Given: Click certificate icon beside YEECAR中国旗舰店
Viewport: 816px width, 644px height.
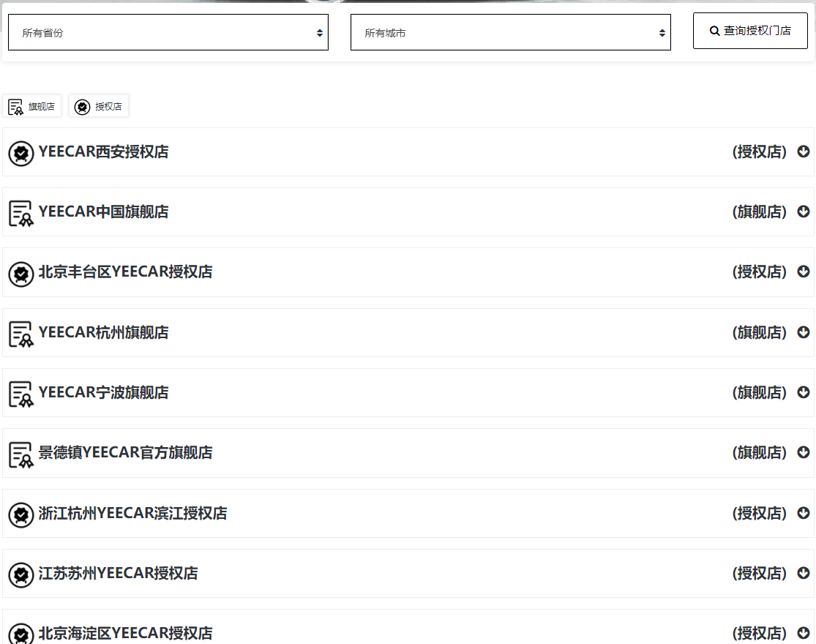Looking at the screenshot, I should pyautogui.click(x=21, y=213).
